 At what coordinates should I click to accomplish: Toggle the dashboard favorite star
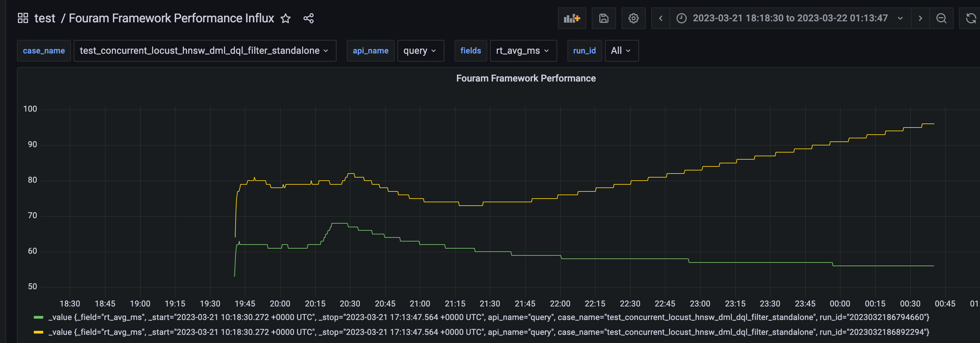point(285,18)
